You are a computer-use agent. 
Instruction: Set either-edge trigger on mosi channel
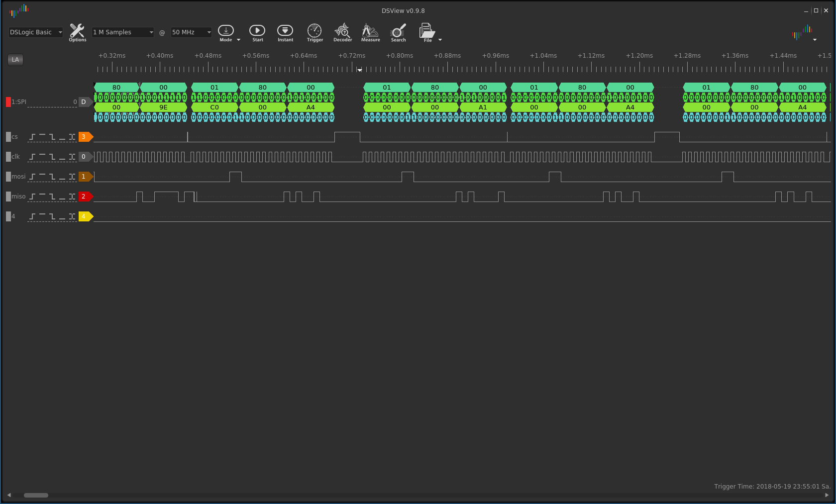(72, 177)
